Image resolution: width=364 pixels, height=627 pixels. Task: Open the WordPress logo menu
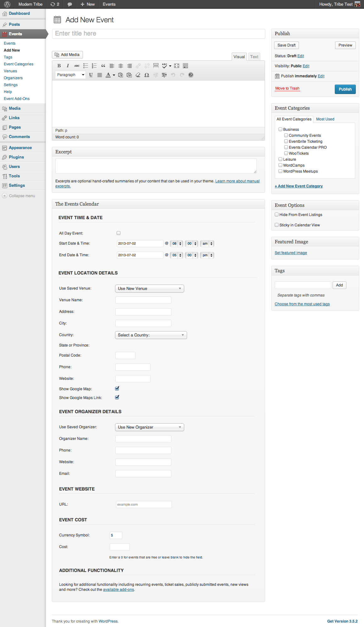tap(7, 4)
